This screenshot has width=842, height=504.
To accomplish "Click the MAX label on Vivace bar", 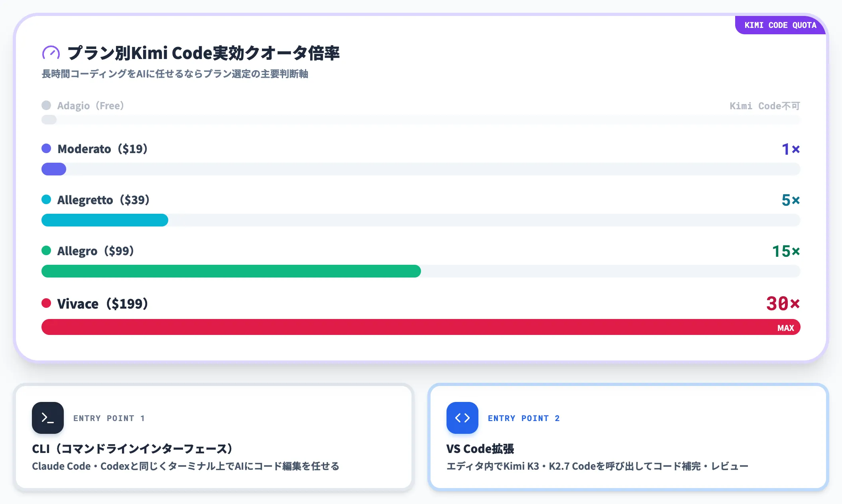I will [x=785, y=328].
